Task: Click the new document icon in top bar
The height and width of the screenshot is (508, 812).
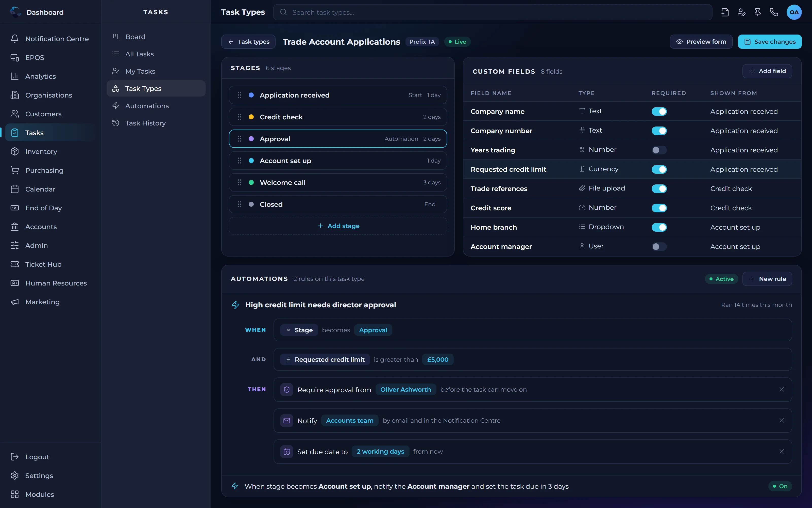Action: point(725,12)
